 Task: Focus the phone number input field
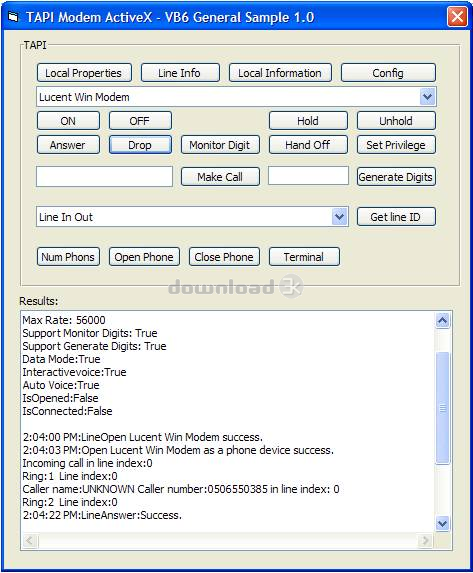click(x=105, y=177)
